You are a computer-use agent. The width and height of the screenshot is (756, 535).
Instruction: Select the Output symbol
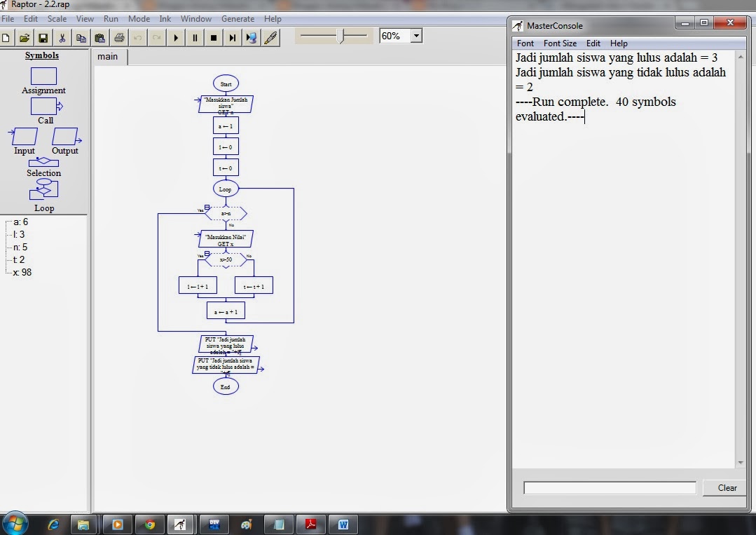point(66,137)
